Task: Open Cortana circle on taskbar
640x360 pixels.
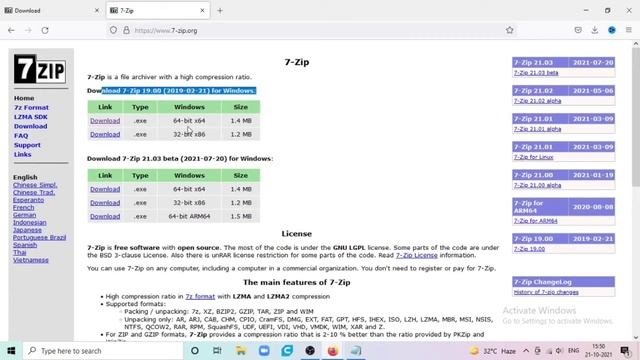Action: coord(195,351)
